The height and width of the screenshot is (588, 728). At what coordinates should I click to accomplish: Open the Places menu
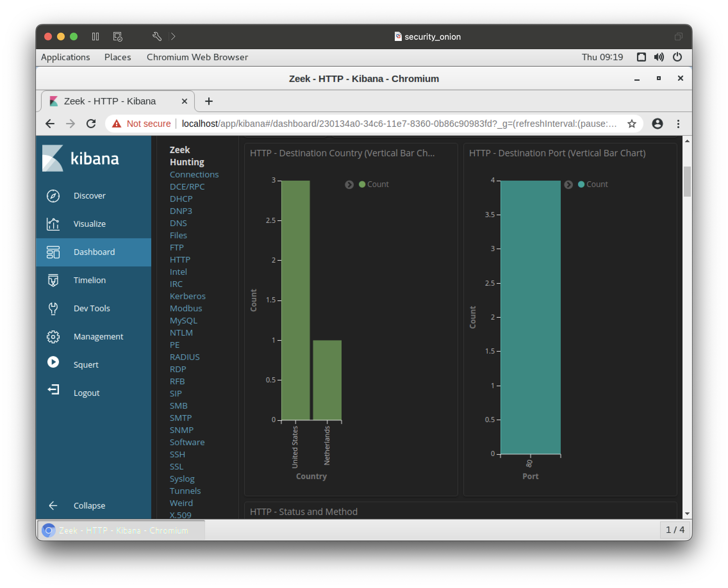point(117,57)
